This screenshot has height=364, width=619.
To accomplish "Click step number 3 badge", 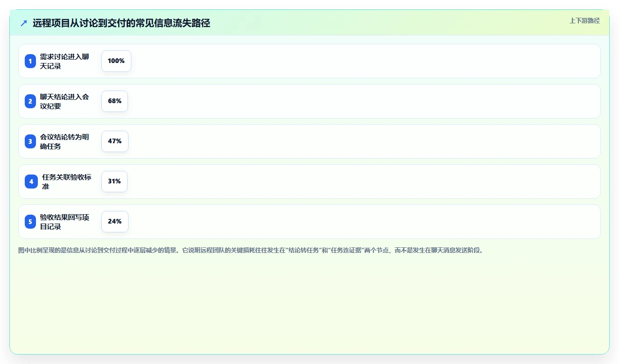I will [30, 141].
